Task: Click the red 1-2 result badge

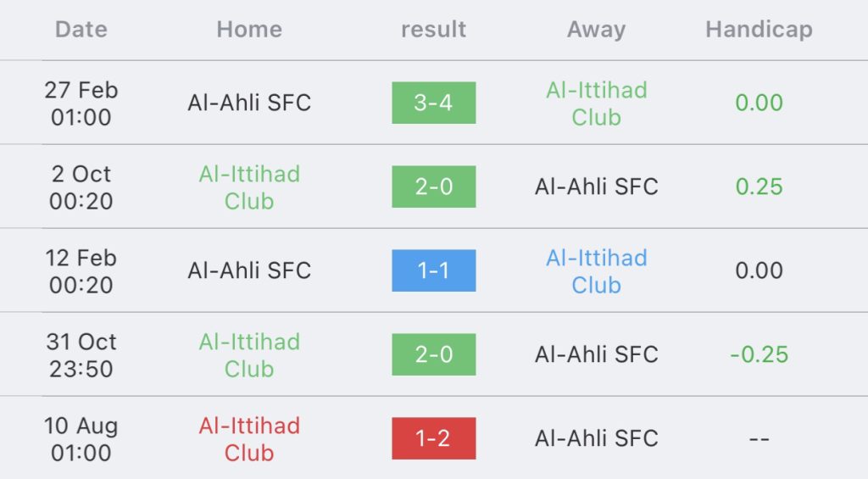Action: (x=433, y=438)
